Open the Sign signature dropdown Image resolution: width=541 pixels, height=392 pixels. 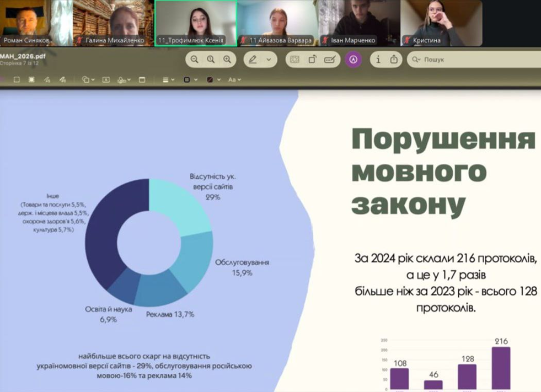point(124,80)
